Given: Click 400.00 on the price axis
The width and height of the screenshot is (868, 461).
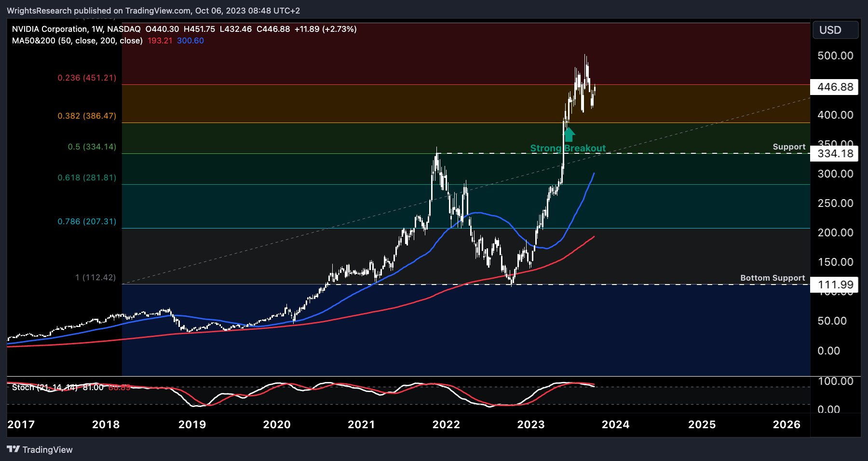Looking at the screenshot, I should (835, 115).
